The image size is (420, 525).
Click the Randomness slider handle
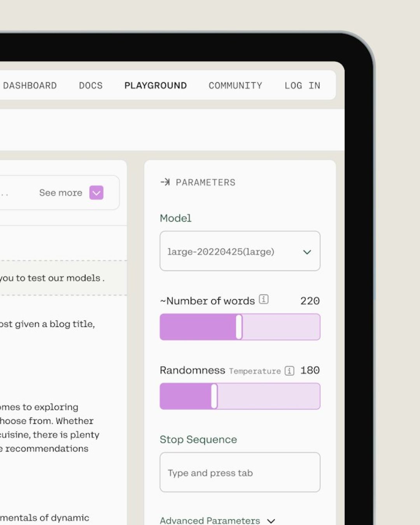[214, 396]
